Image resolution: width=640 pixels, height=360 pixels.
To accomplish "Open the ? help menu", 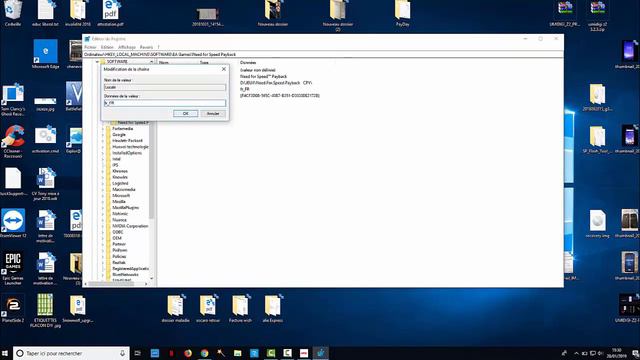I will [x=158, y=47].
